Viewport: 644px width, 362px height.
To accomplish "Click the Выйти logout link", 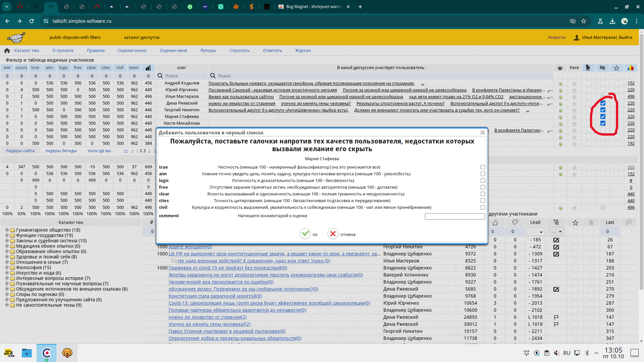I will pyautogui.click(x=625, y=38).
